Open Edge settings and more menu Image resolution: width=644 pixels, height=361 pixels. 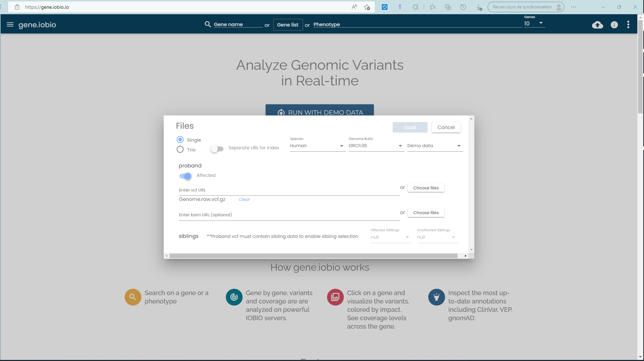[x=573, y=7]
